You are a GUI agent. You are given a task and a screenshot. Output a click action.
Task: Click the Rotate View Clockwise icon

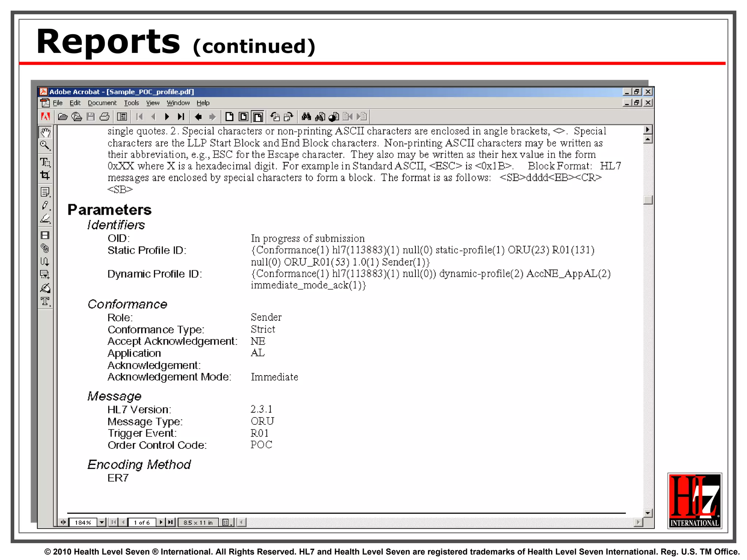[x=289, y=117]
